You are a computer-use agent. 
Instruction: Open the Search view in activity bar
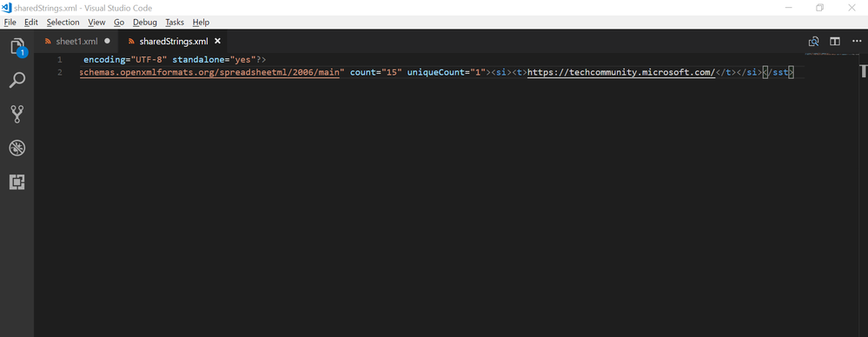pyautogui.click(x=17, y=81)
